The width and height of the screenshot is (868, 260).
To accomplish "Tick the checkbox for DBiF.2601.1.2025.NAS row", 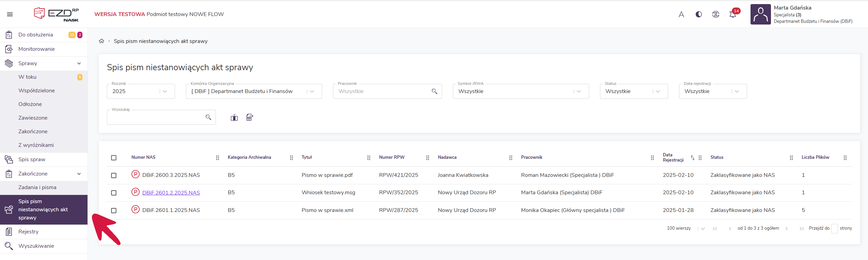I will coord(114,211).
